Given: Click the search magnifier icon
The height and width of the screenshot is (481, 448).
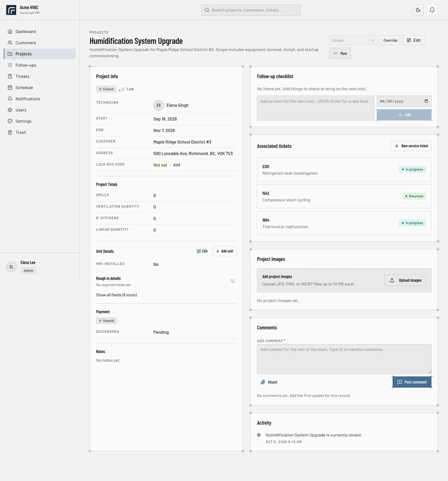Looking at the screenshot, I should point(207,10).
